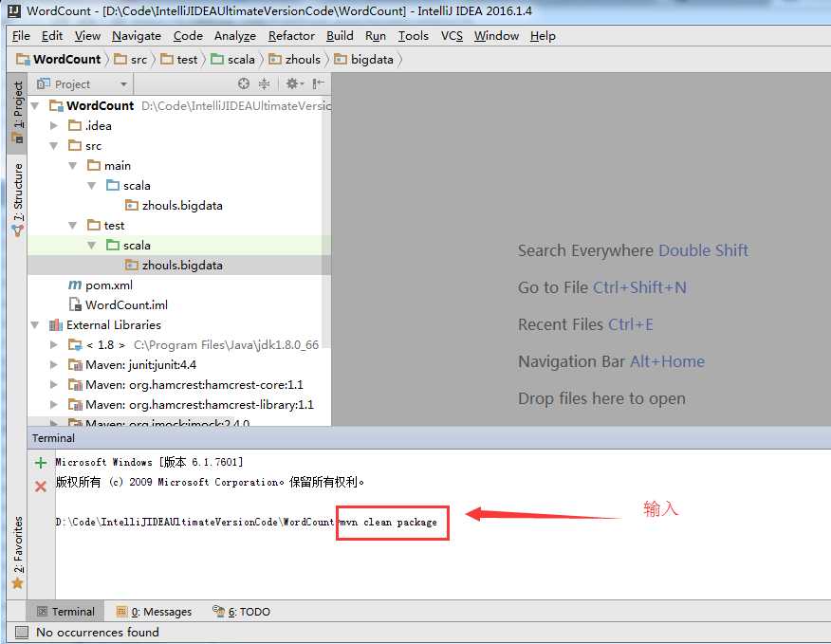Click the hamcrest-library jar icon
This screenshot has width=831, height=644.
click(x=75, y=405)
